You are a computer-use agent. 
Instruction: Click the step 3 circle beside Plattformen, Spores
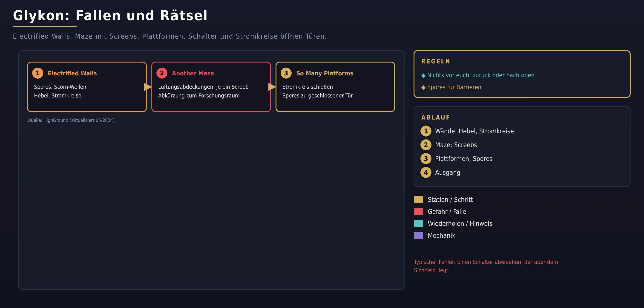(x=426, y=159)
